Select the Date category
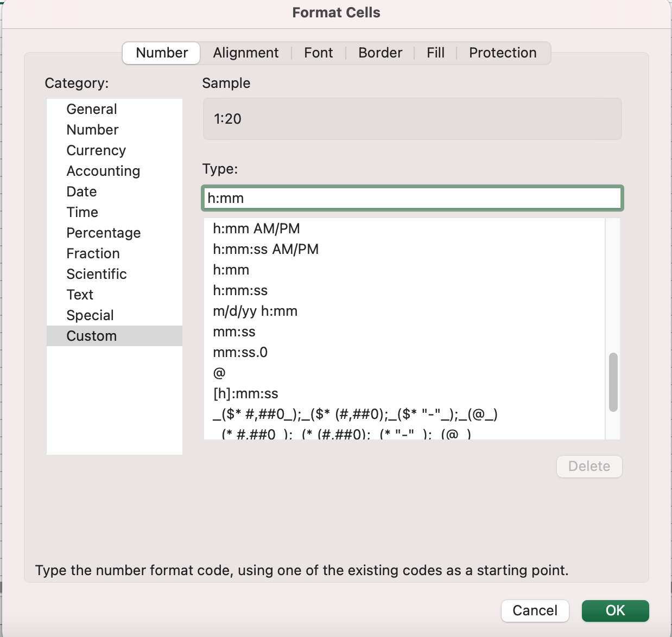 coord(115,192)
